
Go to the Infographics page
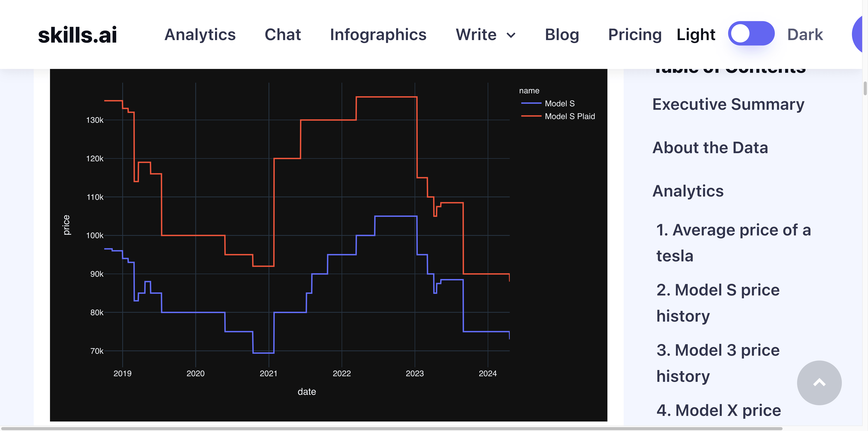(378, 35)
